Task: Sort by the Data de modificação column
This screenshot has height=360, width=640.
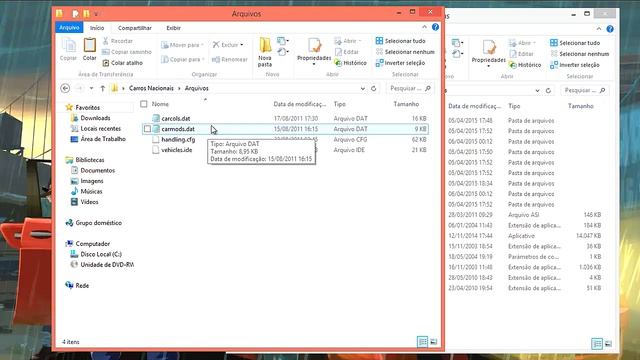Action: 300,104
